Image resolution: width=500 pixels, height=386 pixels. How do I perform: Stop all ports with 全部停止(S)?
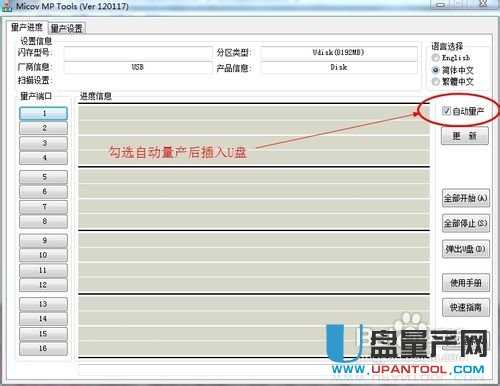click(x=466, y=223)
